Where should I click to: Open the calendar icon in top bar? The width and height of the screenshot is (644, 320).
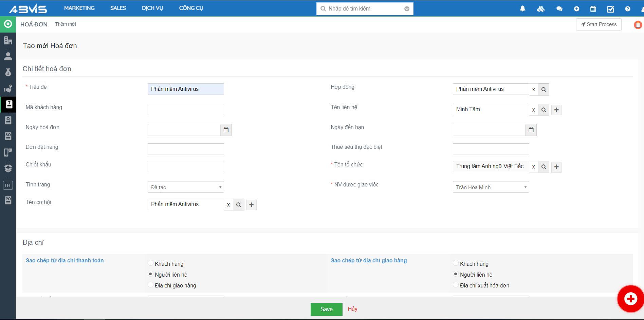tap(593, 9)
